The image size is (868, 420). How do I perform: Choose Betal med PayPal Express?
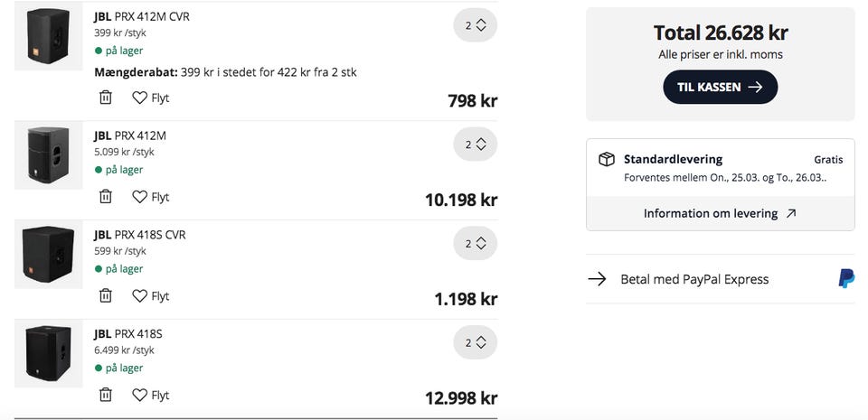pyautogui.click(x=694, y=279)
